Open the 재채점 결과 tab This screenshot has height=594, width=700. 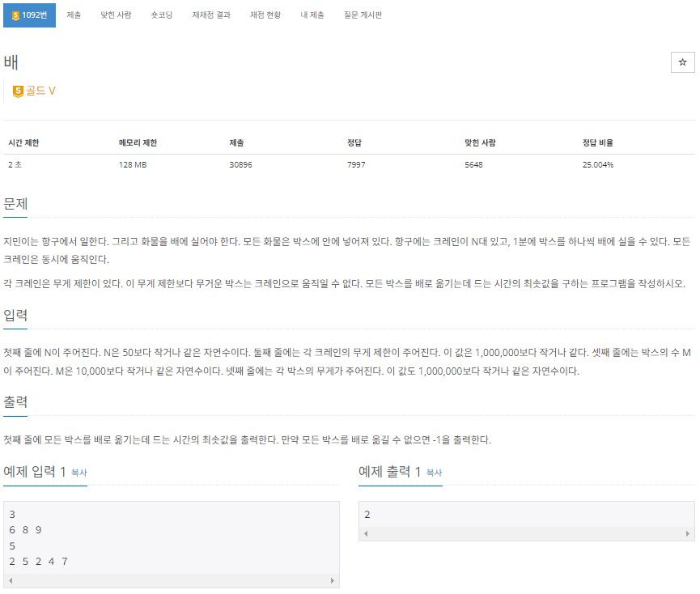(211, 15)
